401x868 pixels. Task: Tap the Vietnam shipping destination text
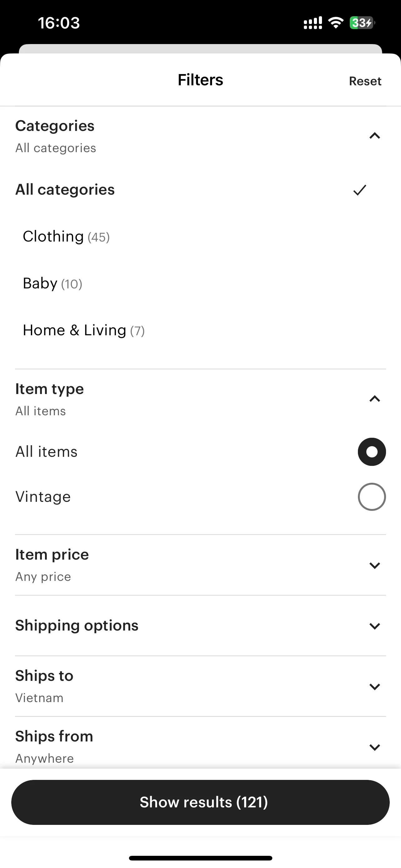39,697
